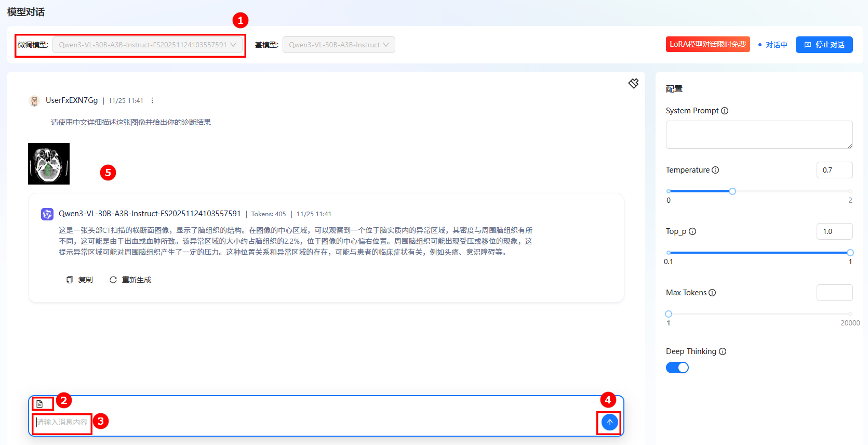Open the three-dot menu beside user message
The height and width of the screenshot is (445, 868).
pos(152,100)
